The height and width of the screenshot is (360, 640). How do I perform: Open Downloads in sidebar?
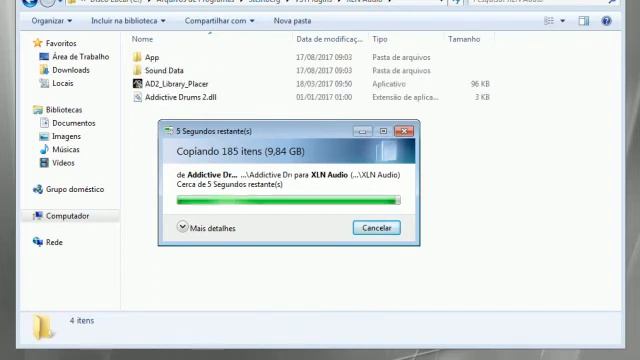(71, 70)
